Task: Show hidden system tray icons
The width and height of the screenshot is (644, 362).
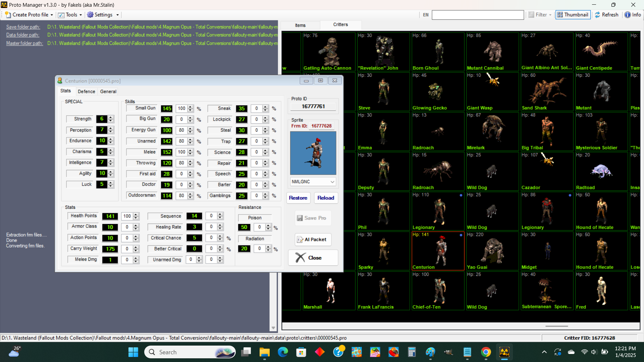Action: coord(544,352)
